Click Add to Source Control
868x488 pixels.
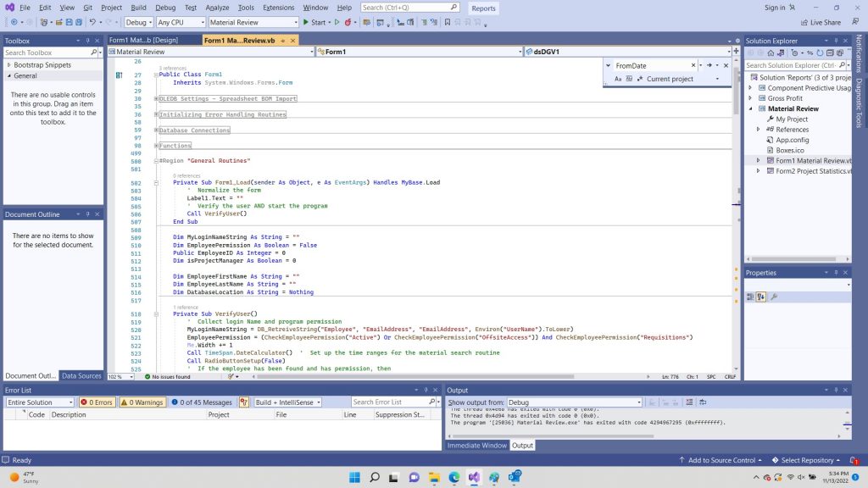(x=721, y=460)
